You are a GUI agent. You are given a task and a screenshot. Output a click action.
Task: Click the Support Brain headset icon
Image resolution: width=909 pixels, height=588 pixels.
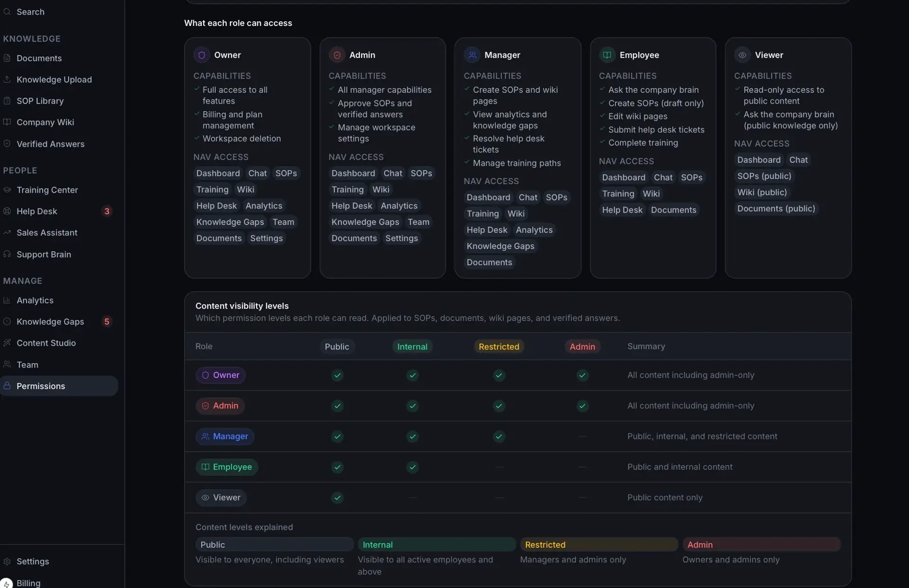click(7, 254)
